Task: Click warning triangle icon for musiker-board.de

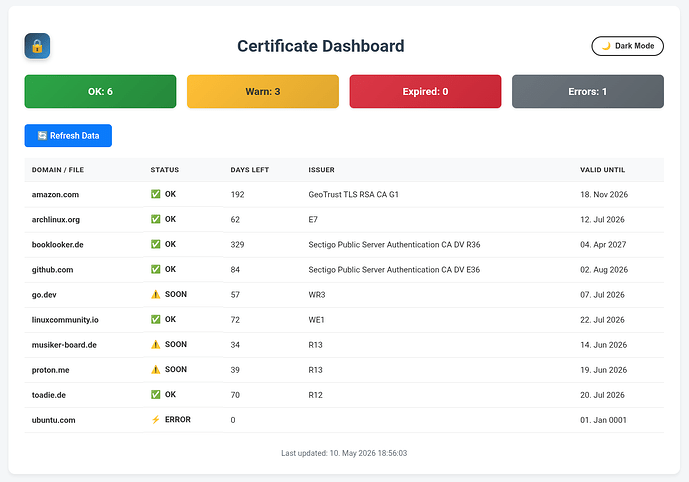Action: [156, 344]
